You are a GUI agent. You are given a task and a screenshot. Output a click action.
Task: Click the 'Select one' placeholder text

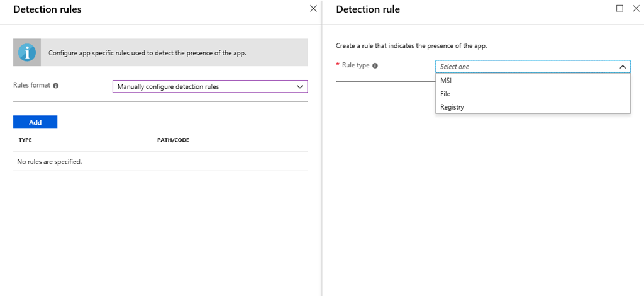[455, 67]
